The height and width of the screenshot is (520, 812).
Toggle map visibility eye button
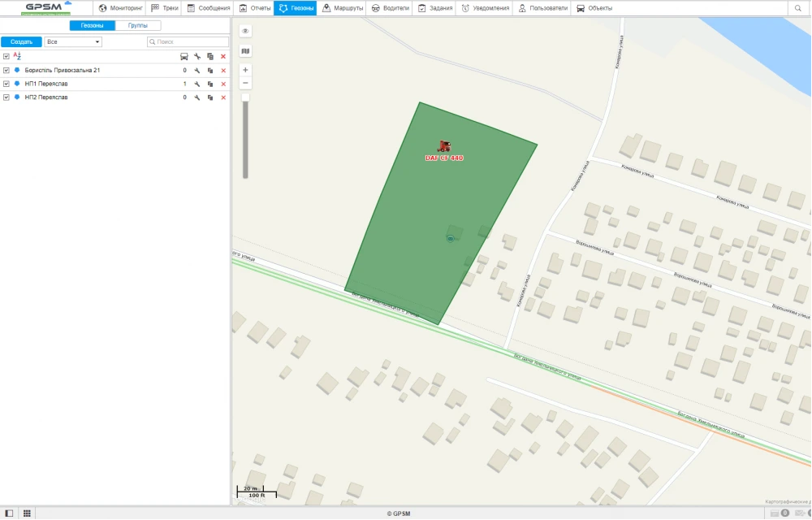click(x=245, y=31)
